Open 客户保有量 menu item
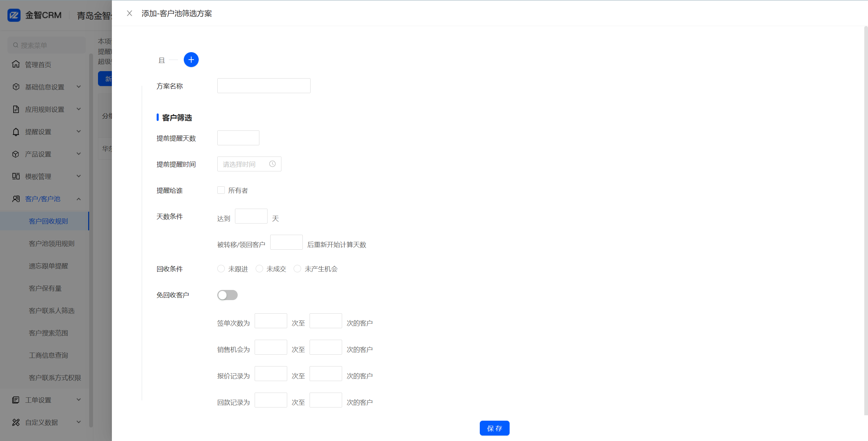This screenshot has width=868, height=441. 44,288
